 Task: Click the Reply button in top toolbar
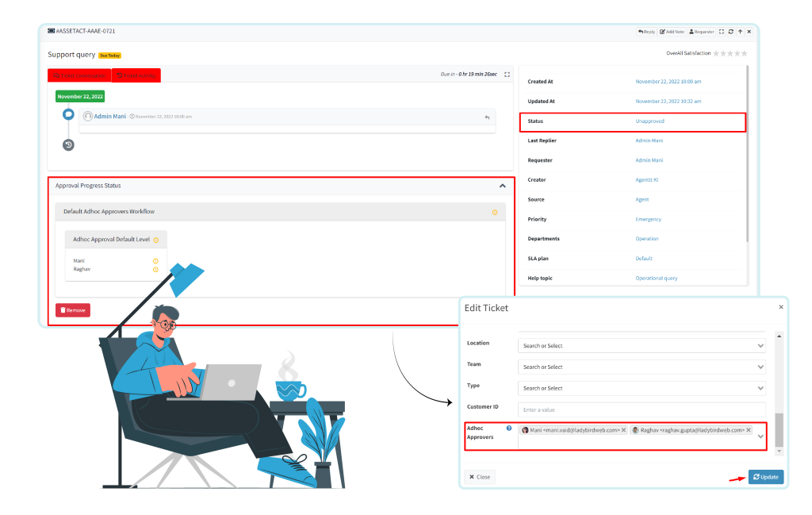(x=646, y=32)
